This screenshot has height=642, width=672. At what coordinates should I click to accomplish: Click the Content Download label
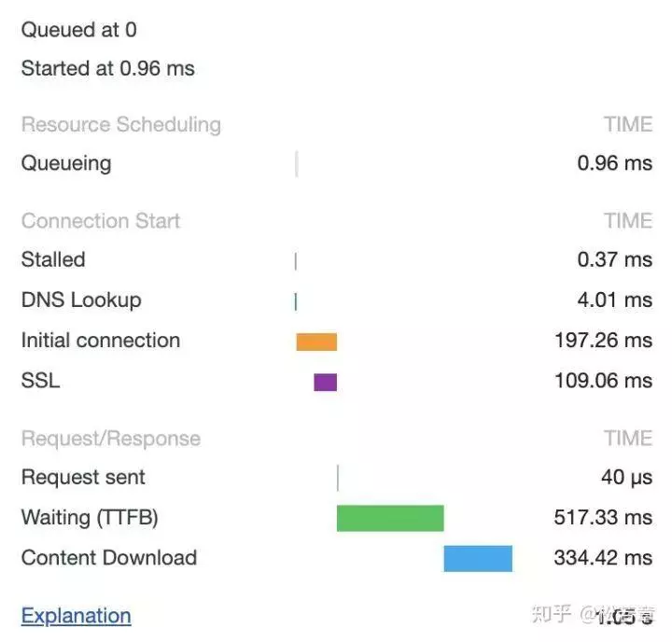pyautogui.click(x=109, y=558)
